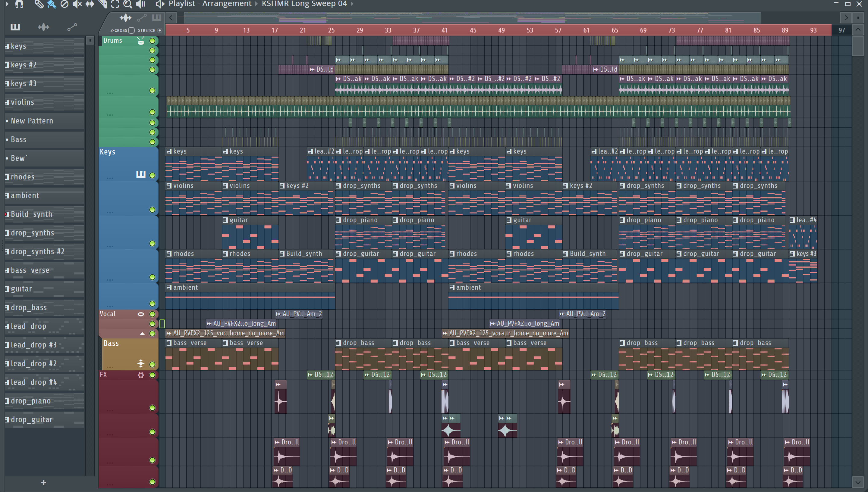868x492 pixels.
Task: Enable the Z-CROSS checkbox
Action: [131, 30]
